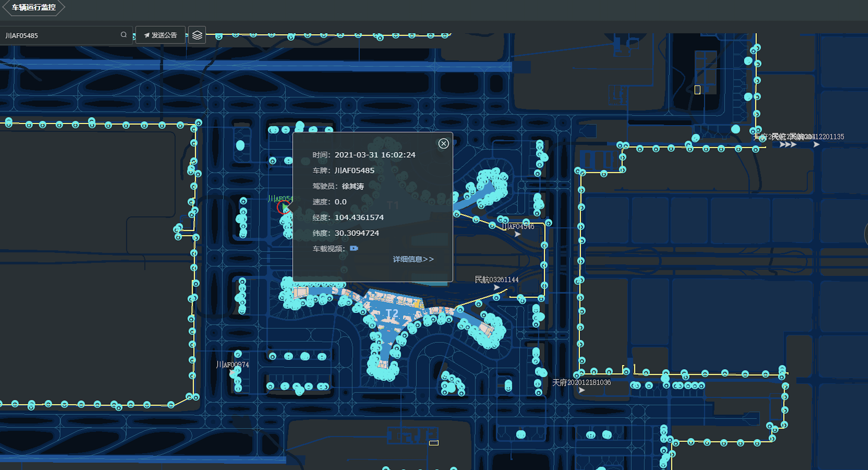Click the paper-plane icon on 发送公告
The width and height of the screenshot is (868, 470).
click(147, 35)
